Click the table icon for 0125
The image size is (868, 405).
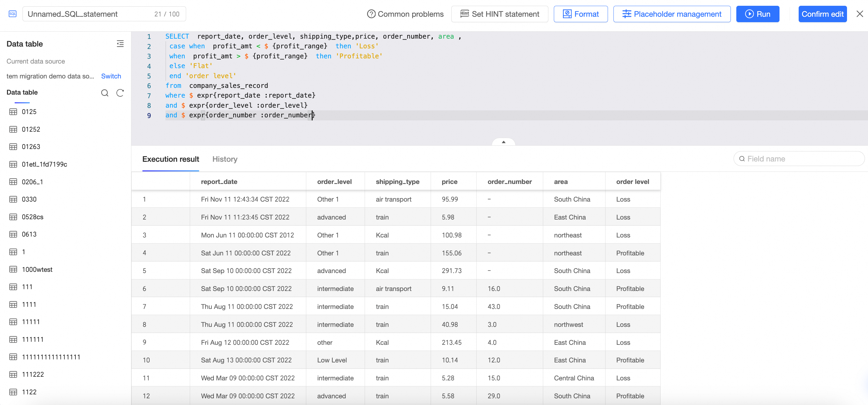[13, 112]
